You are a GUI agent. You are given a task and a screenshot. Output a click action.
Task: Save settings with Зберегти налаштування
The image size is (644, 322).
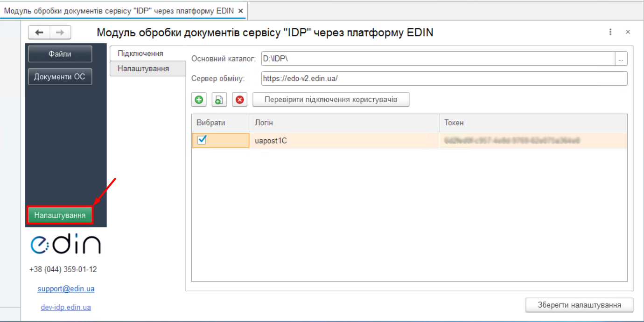(579, 305)
